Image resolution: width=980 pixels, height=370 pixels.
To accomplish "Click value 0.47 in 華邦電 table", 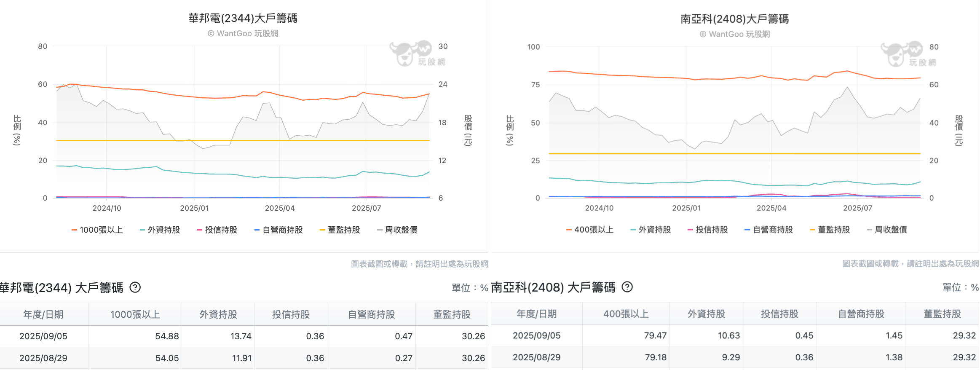I will 404,336.
